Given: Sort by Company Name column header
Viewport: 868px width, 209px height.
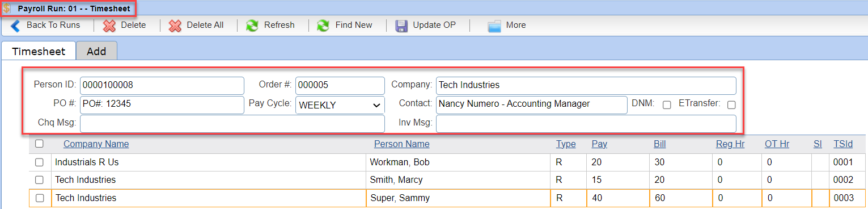Looking at the screenshot, I should 96,144.
